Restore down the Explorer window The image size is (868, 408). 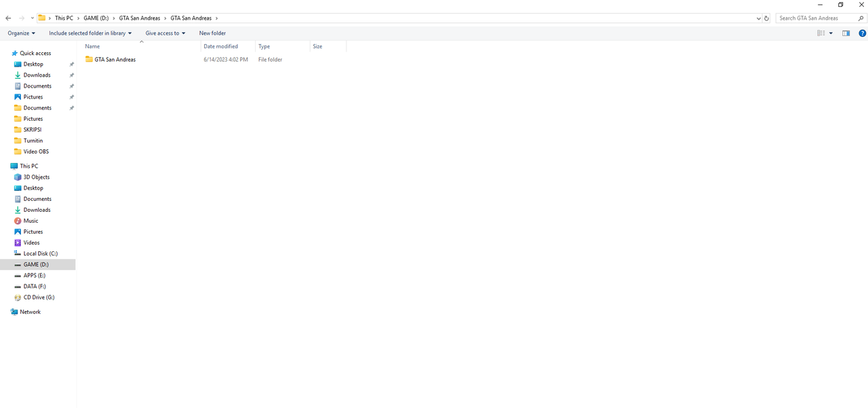(841, 5)
